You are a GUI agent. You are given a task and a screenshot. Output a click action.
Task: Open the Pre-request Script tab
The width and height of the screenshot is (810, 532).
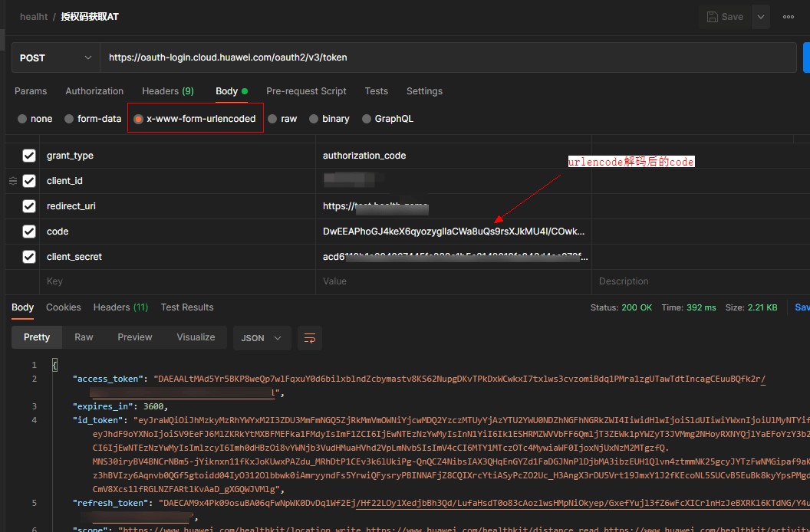[306, 91]
